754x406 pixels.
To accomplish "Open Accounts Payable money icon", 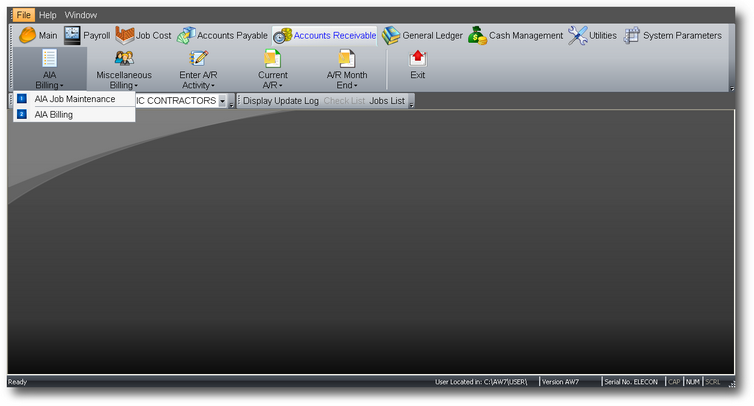I will pos(186,35).
